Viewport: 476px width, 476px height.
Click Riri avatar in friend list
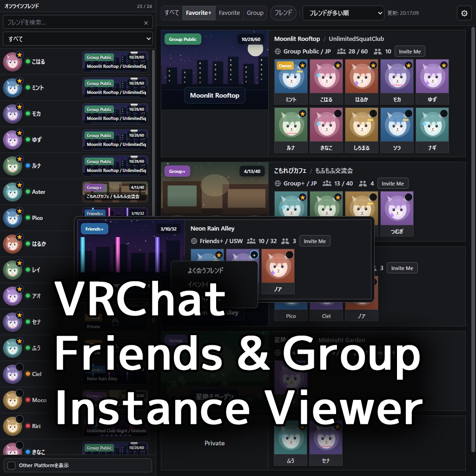[13, 426]
